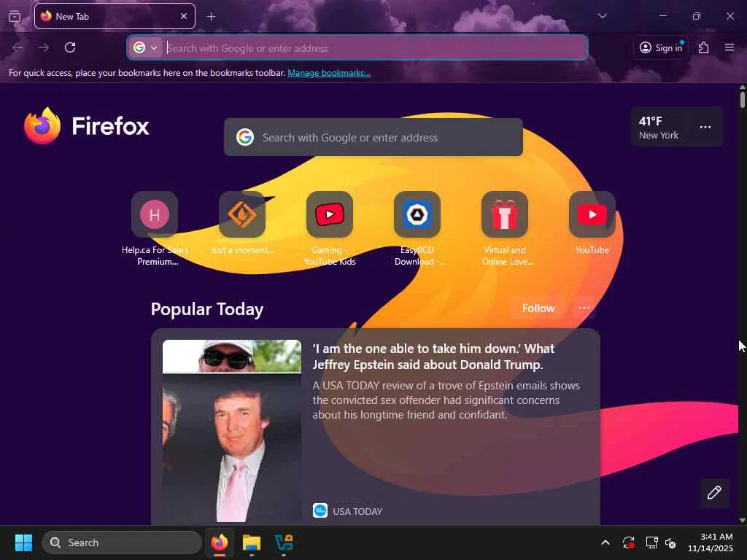The image size is (747, 560).
Task: Open the Windows Start menu
Action: pyautogui.click(x=23, y=542)
